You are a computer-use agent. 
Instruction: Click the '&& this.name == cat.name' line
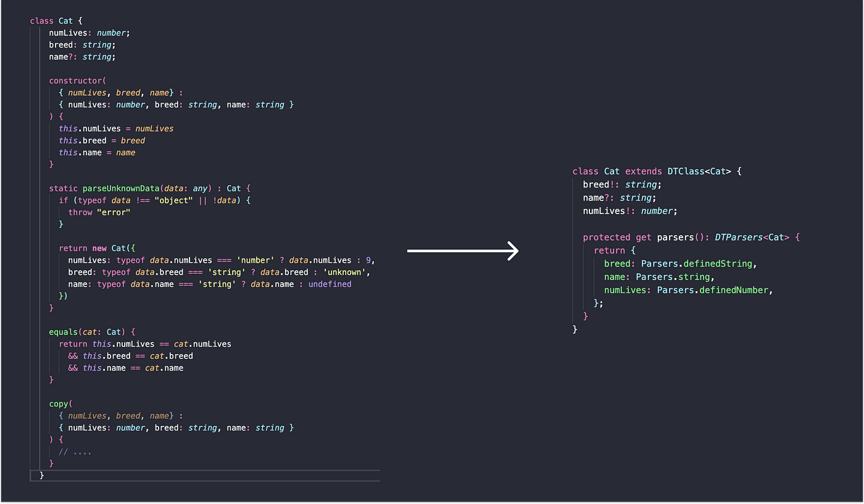click(126, 368)
